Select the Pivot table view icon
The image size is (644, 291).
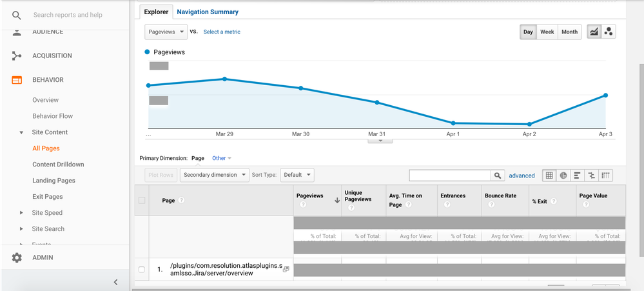point(605,176)
